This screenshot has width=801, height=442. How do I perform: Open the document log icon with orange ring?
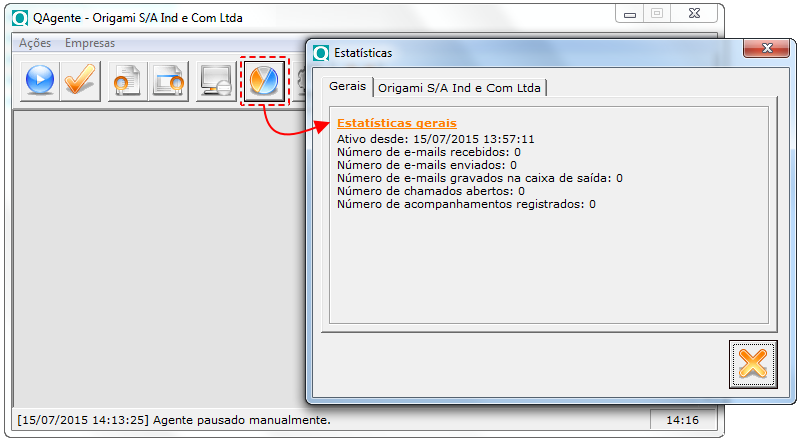(x=128, y=81)
